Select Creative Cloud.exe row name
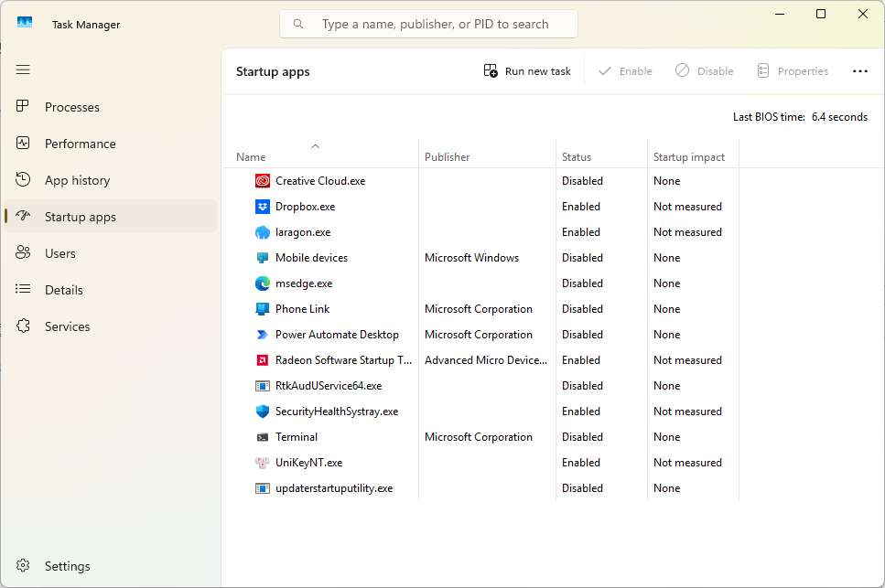The image size is (885, 588). (320, 181)
